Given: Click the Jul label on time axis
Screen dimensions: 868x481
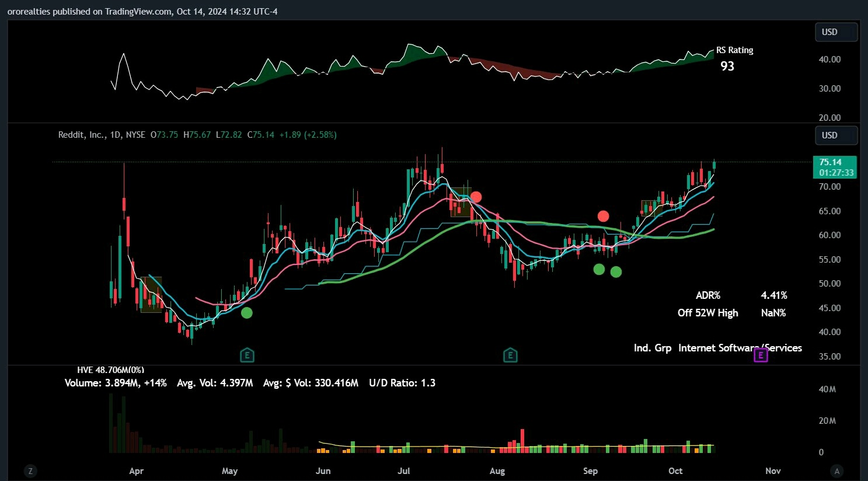Looking at the screenshot, I should coord(403,471).
